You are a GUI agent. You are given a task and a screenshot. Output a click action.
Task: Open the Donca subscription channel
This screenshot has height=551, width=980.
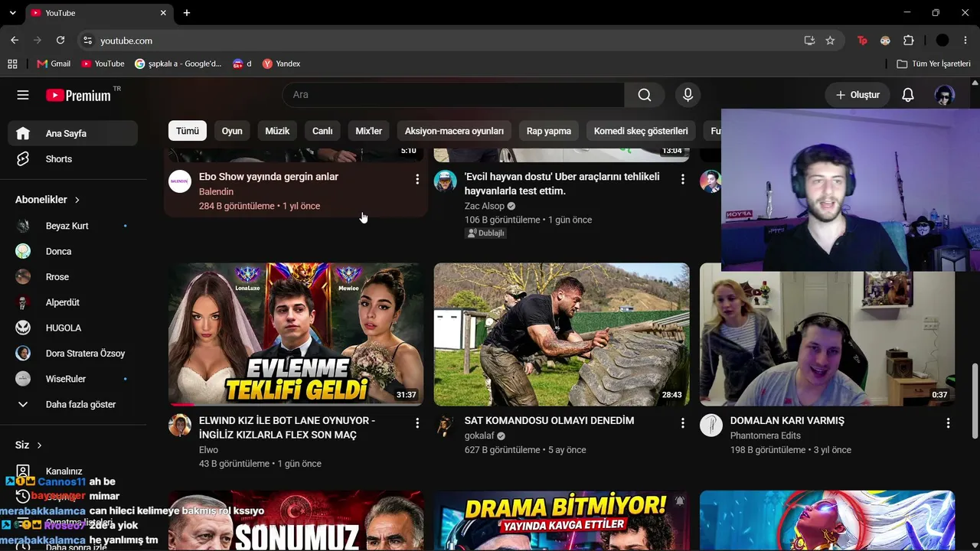[73, 251]
